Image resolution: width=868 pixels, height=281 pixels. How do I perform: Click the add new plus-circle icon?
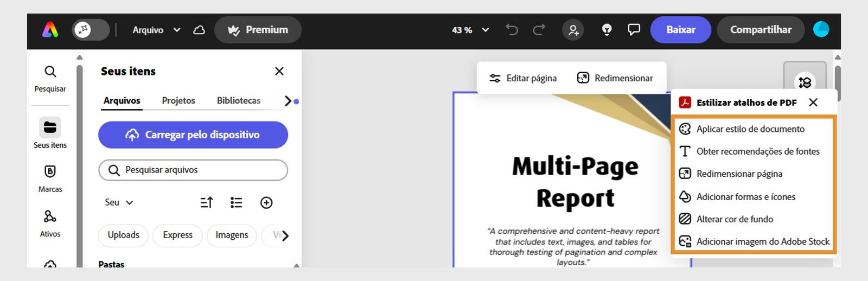(x=266, y=202)
